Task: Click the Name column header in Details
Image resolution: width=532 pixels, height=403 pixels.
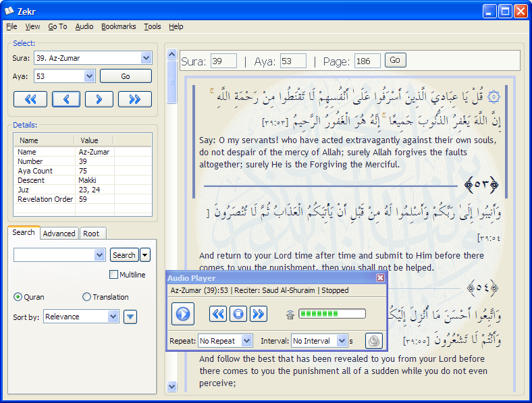Action: pyautogui.click(x=44, y=140)
